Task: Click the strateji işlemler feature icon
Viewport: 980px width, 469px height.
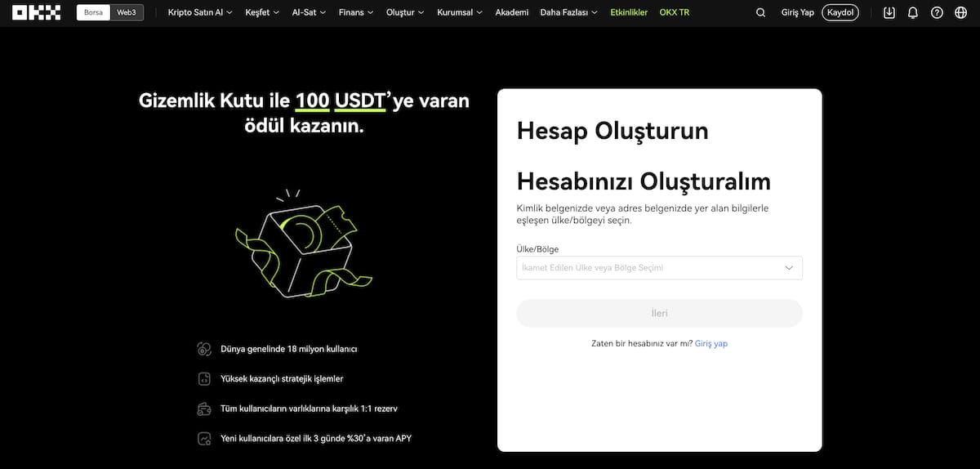Action: click(x=204, y=379)
